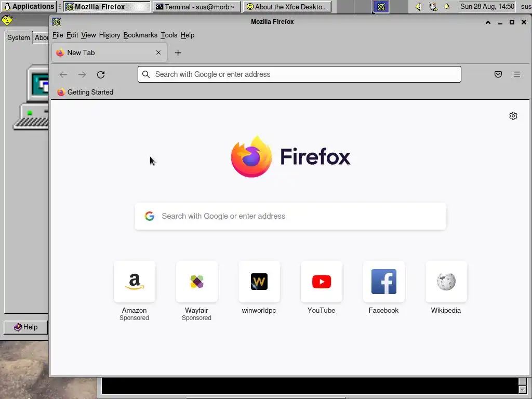Image resolution: width=532 pixels, height=399 pixels.
Task: Open the History menu
Action: [x=110, y=35]
